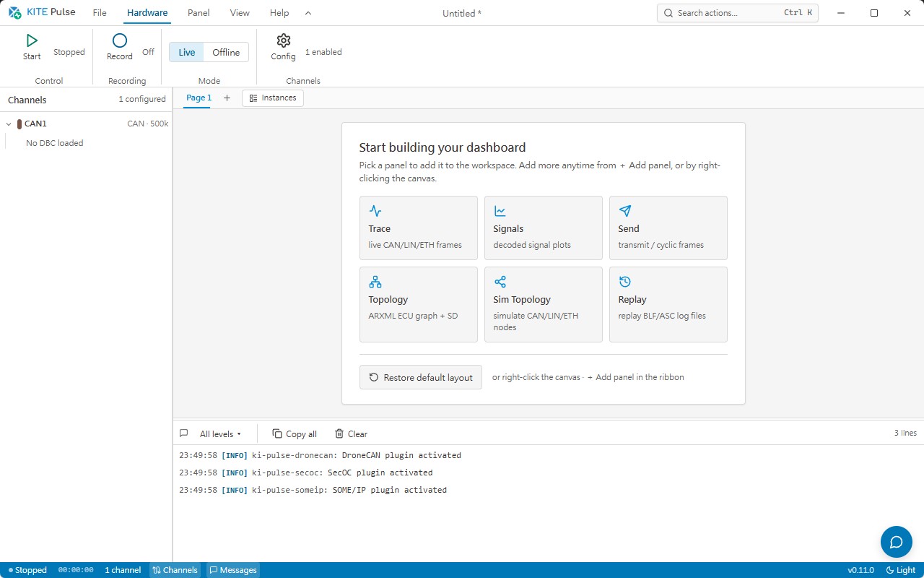Switch mode to Offline
The height and width of the screenshot is (578, 924).
(226, 52)
